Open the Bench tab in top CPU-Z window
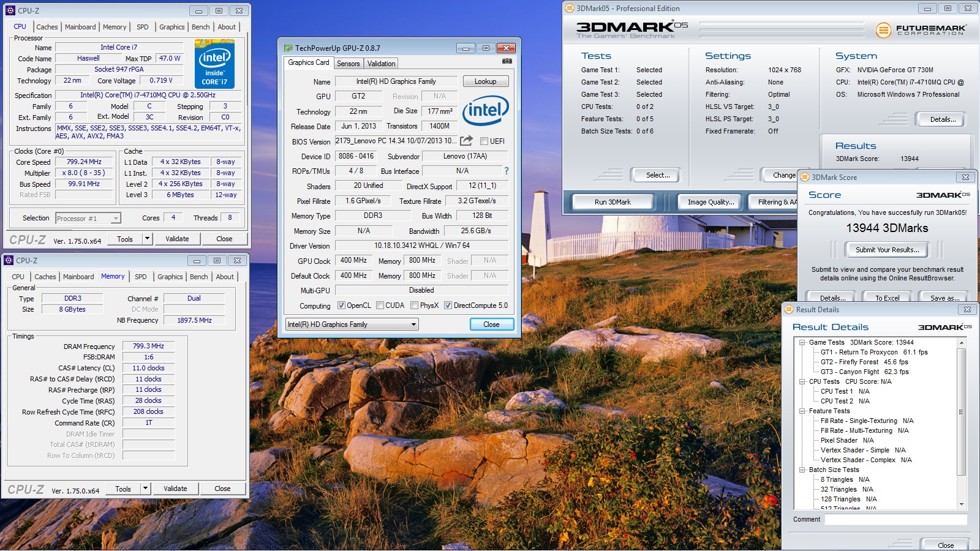This screenshot has height=551, width=980. [201, 27]
